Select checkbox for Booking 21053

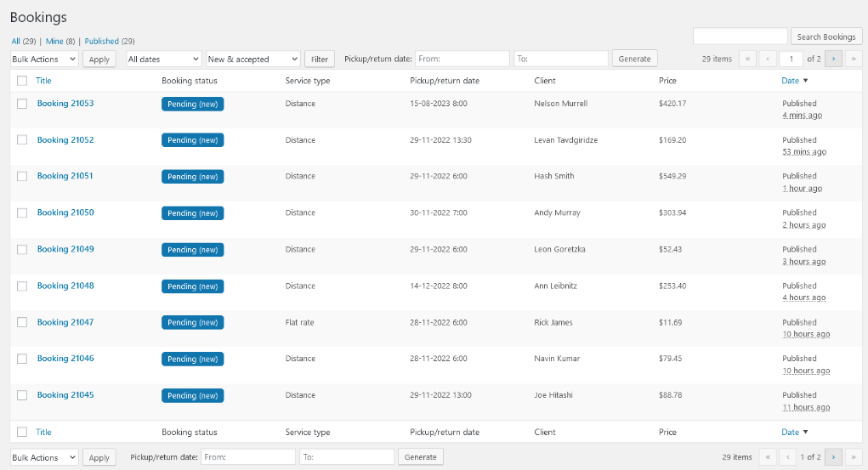[x=22, y=104]
